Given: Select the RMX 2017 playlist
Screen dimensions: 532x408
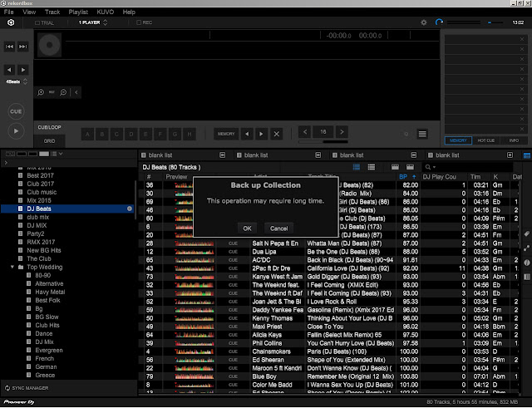Looking at the screenshot, I should pyautogui.click(x=41, y=242).
